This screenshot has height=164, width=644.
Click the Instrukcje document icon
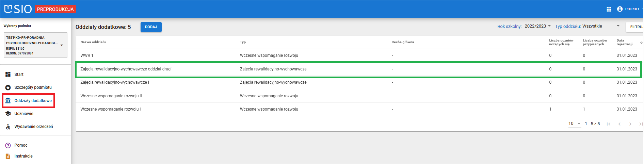[8, 156]
